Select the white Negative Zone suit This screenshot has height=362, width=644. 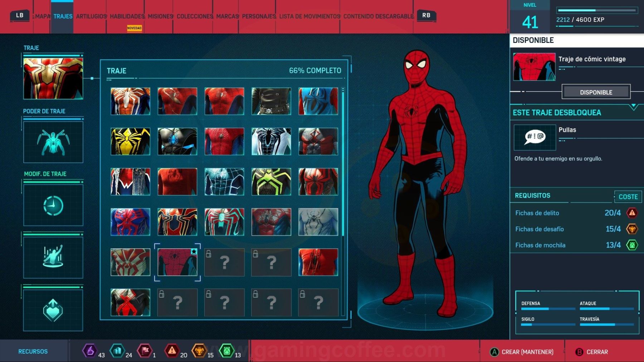pos(271,142)
